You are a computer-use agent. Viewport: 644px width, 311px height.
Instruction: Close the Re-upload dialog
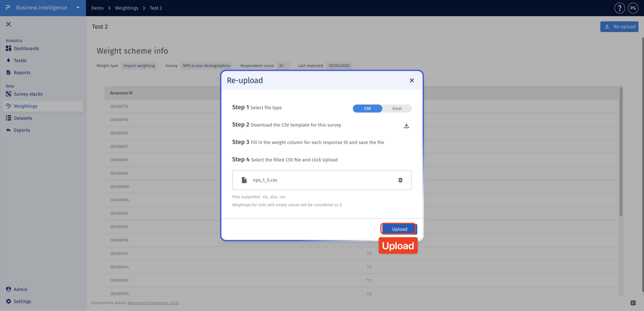tap(412, 80)
